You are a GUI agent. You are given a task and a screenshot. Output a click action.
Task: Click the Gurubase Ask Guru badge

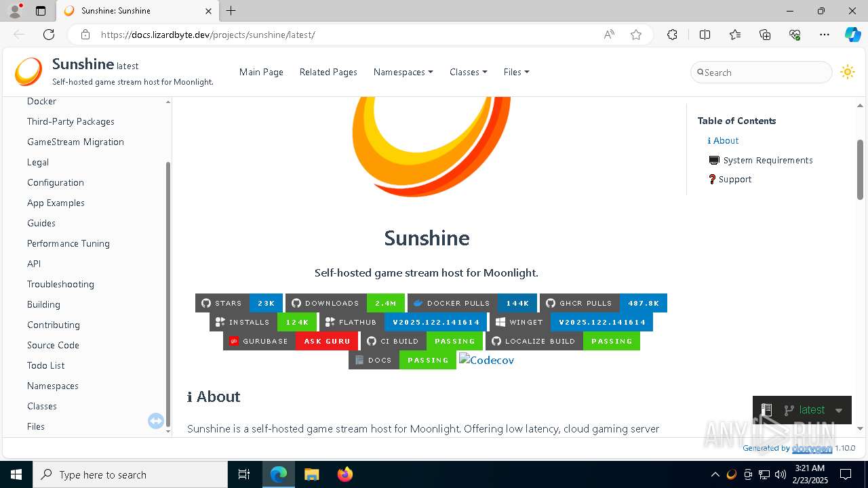point(291,341)
